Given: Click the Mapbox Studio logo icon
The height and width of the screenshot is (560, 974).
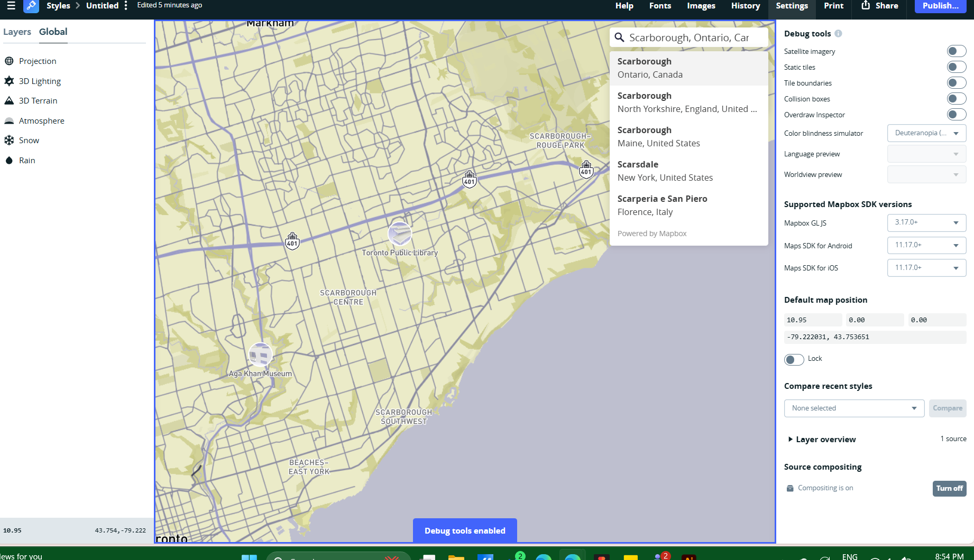Looking at the screenshot, I should coord(31,6).
